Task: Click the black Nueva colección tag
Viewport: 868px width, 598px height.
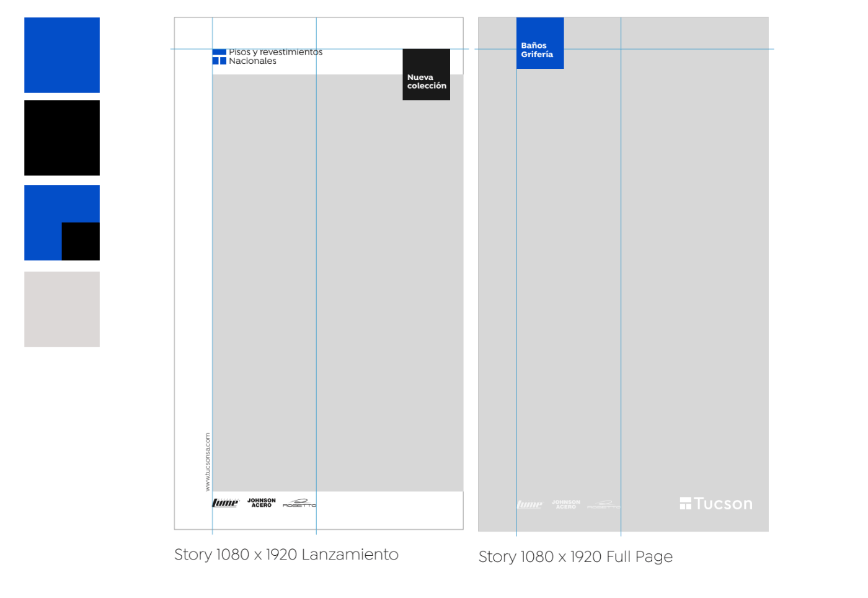Action: click(x=426, y=74)
